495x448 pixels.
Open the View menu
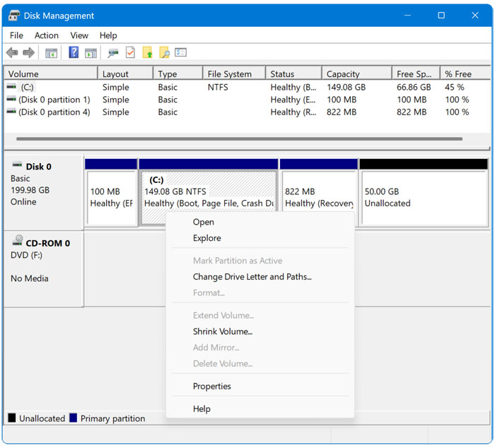(79, 35)
